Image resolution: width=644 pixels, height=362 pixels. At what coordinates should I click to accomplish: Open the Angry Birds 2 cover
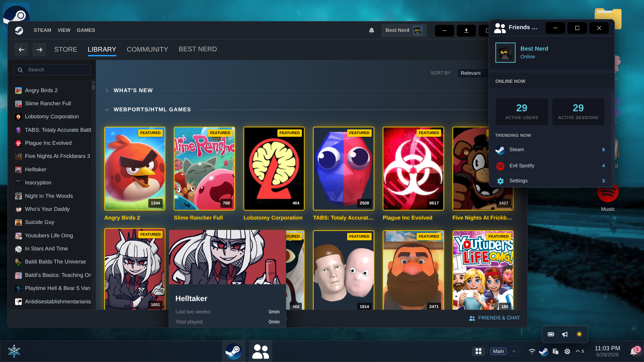click(x=135, y=169)
